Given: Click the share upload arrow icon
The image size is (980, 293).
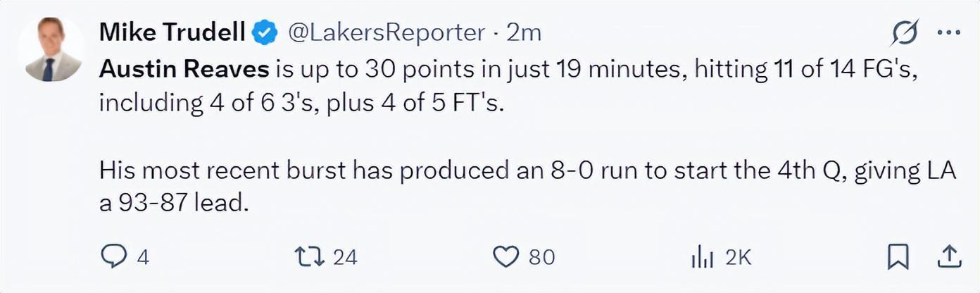Looking at the screenshot, I should coord(948,257).
